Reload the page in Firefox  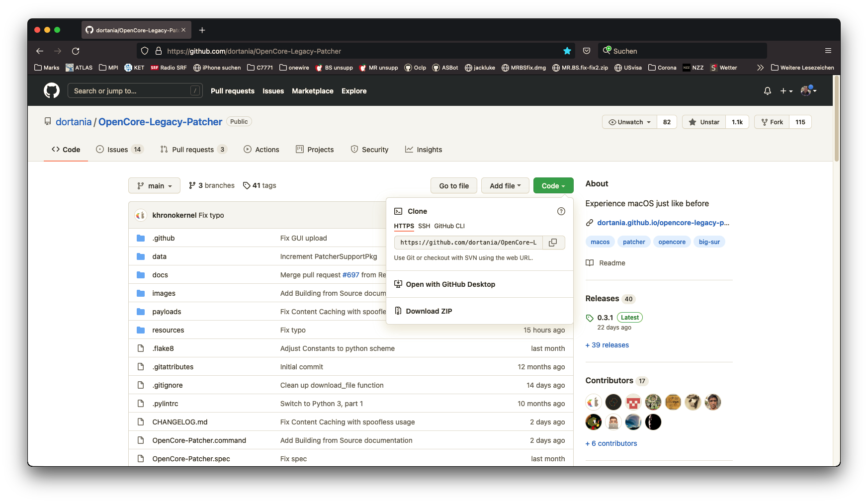[x=76, y=51]
